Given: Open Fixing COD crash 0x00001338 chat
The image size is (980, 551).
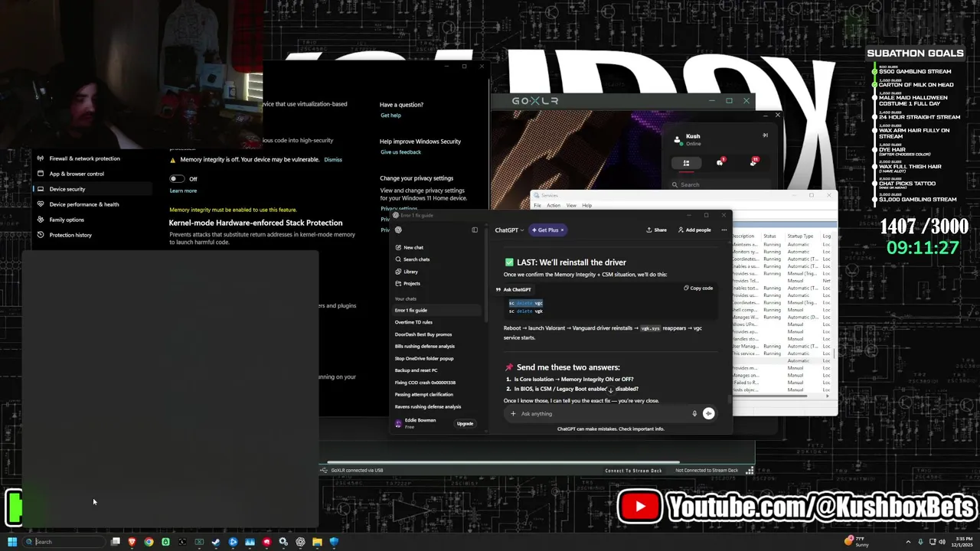Looking at the screenshot, I should point(425,383).
